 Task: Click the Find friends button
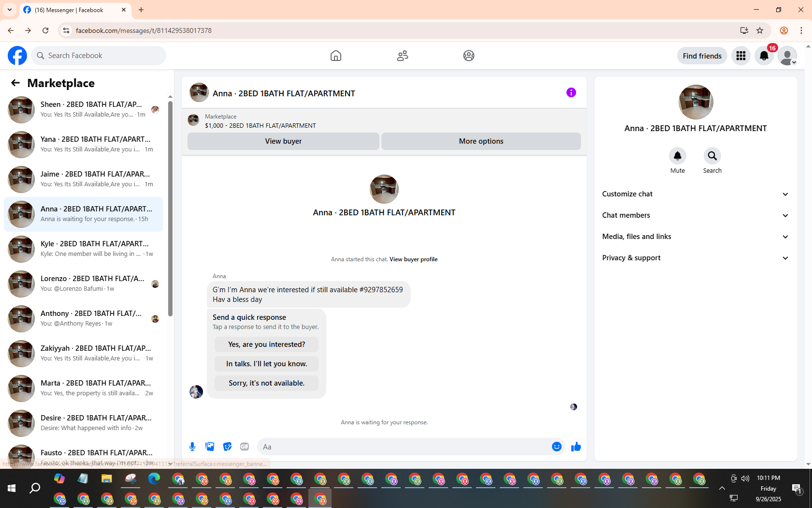coord(702,56)
